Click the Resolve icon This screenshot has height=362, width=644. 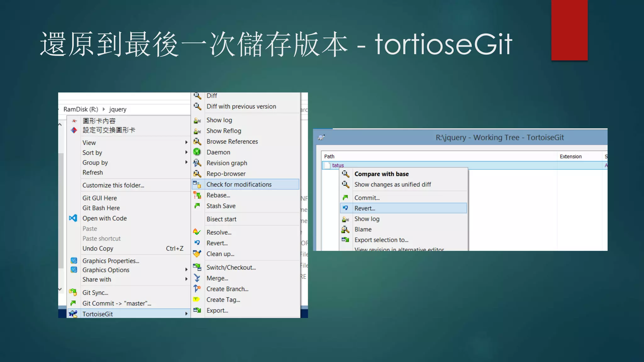pyautogui.click(x=197, y=232)
